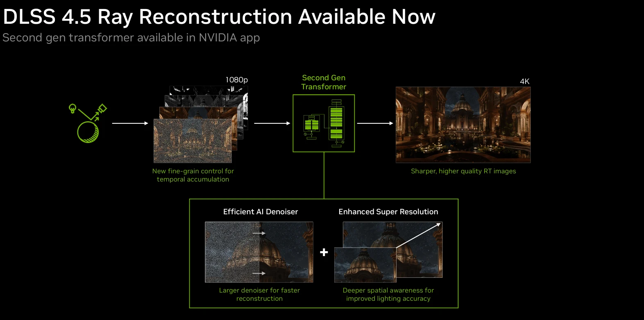Click the green camera icon by the sphere
The image size is (644, 320).
click(102, 109)
